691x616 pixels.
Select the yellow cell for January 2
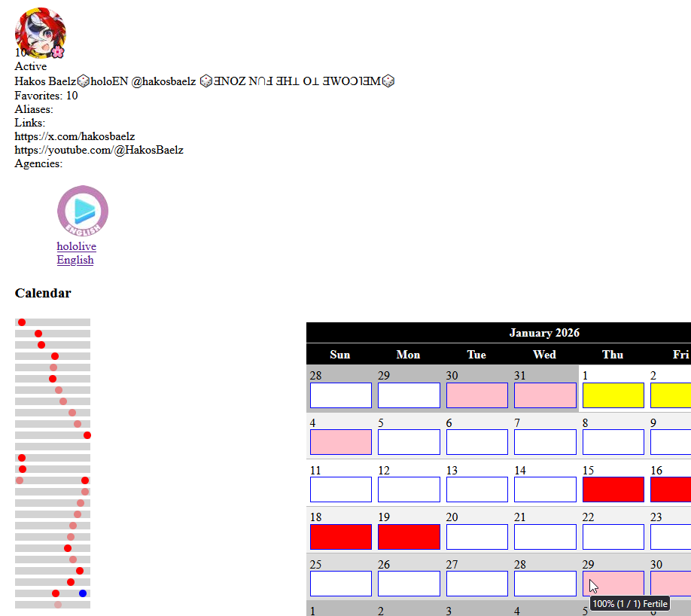pos(671,395)
